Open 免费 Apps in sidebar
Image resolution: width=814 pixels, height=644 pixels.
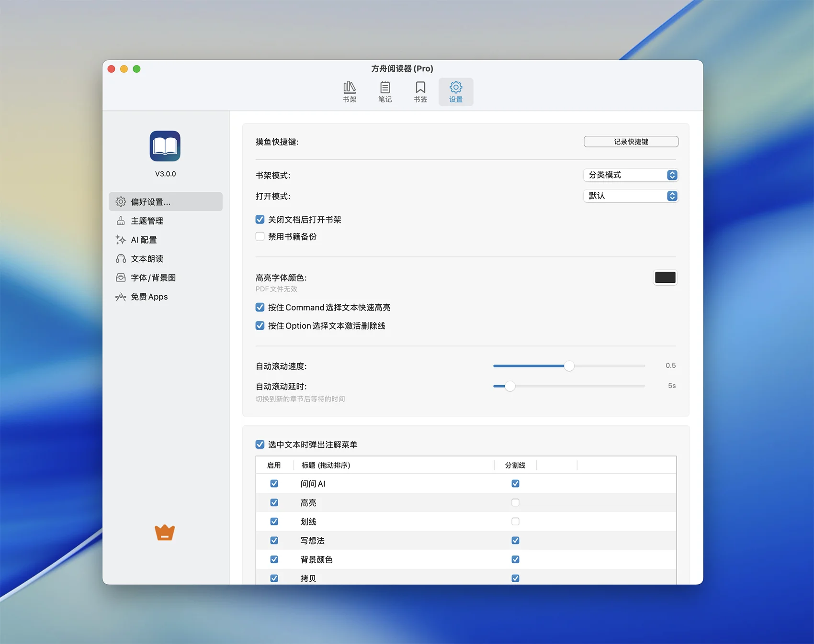coord(149,297)
